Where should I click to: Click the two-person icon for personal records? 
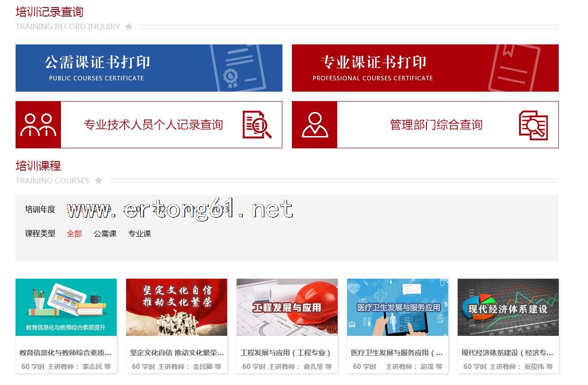(38, 125)
